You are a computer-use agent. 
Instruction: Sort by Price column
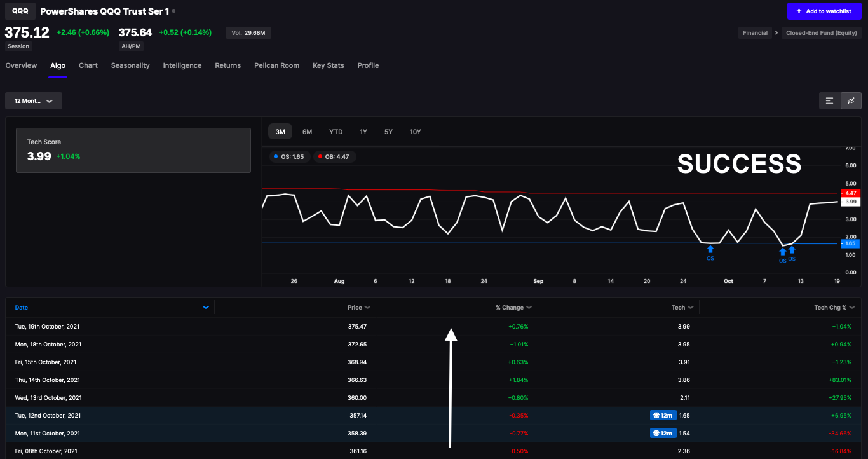358,308
